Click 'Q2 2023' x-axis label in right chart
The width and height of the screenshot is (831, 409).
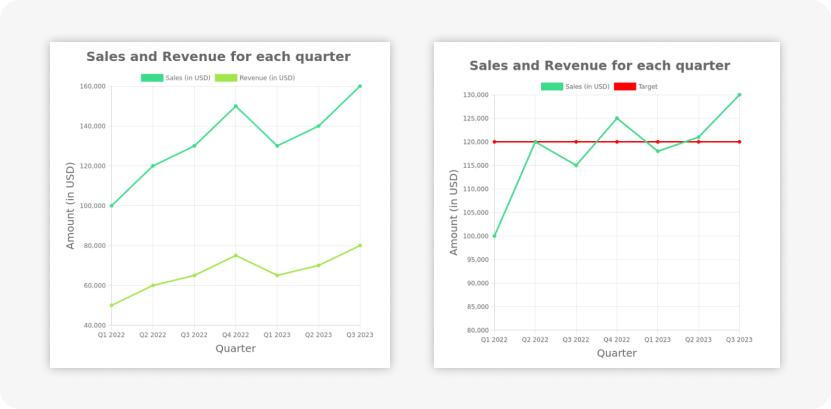[x=699, y=340]
